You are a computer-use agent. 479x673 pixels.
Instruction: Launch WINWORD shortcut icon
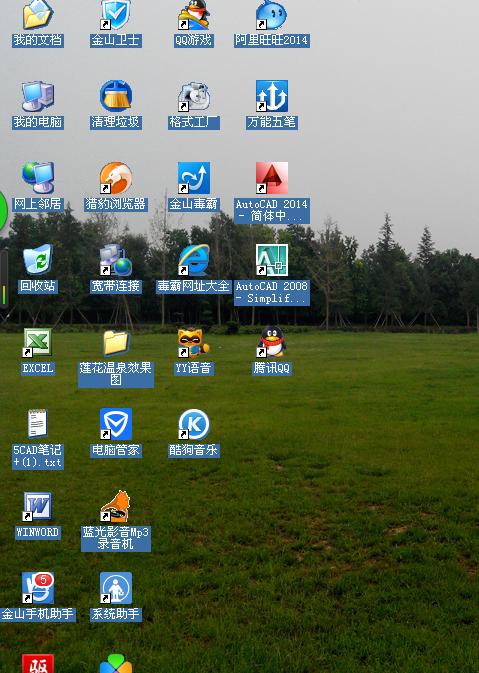[38, 506]
